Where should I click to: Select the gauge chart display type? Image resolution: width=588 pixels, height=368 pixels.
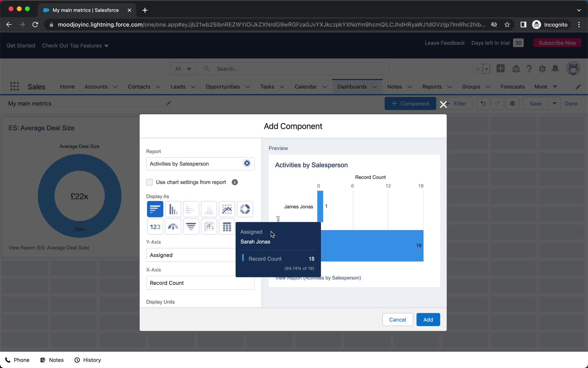point(173,226)
